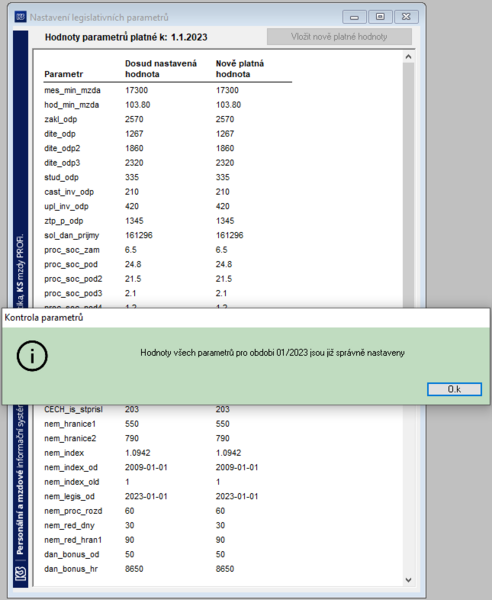Click the info icon in Kontrola parametrů dialog
The height and width of the screenshot is (600, 492).
pos(32,356)
